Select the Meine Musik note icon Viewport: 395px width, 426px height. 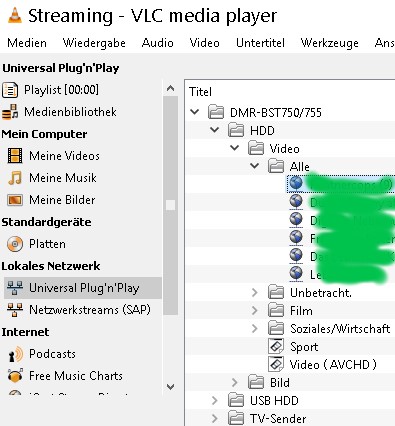click(15, 178)
